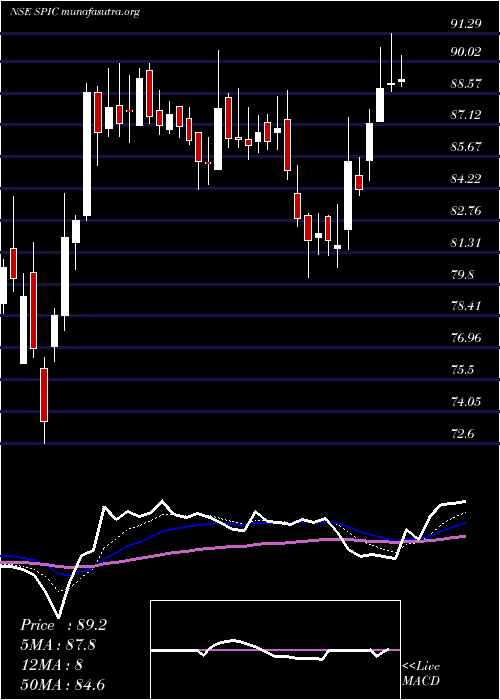
Task: Click the '<<Live MACD' label
Action: 421,674
